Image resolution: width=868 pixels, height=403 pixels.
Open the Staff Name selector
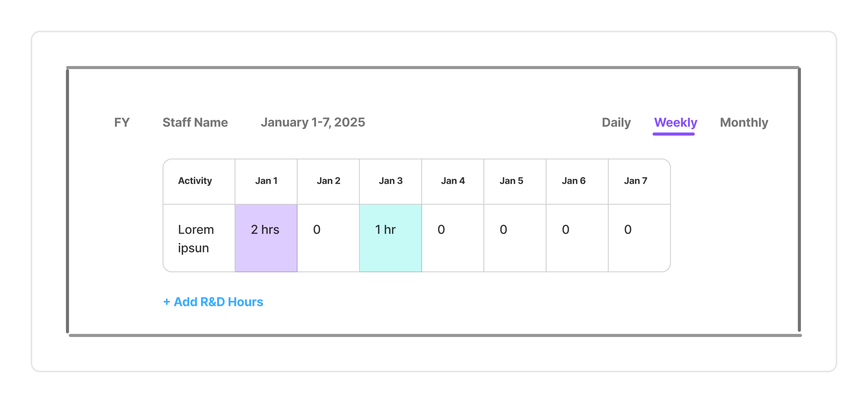coord(195,122)
